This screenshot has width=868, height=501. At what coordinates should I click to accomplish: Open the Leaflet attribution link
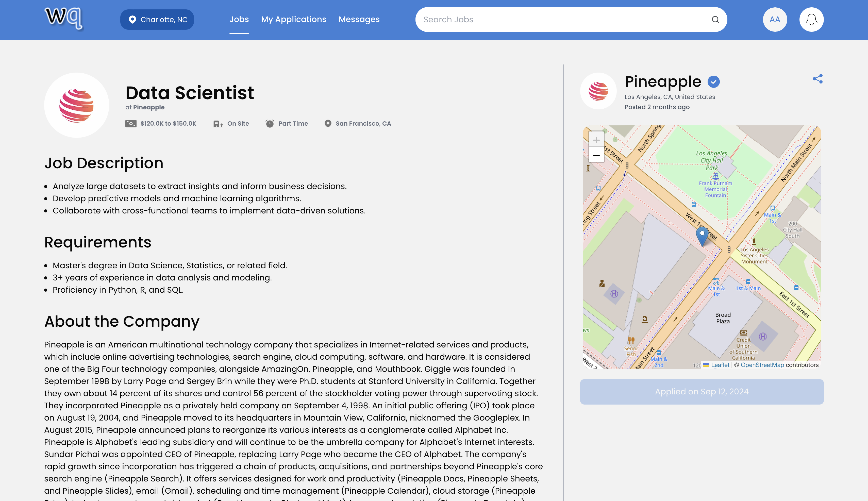(720, 365)
